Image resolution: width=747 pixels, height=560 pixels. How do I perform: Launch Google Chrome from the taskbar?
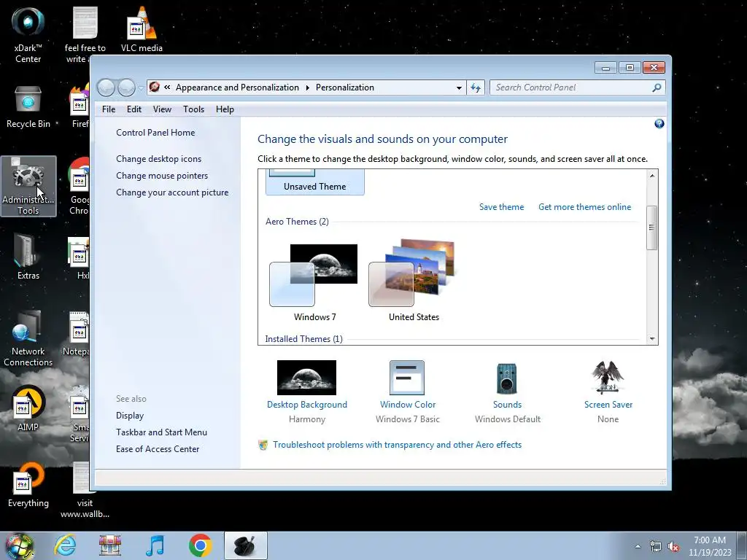[x=200, y=545]
